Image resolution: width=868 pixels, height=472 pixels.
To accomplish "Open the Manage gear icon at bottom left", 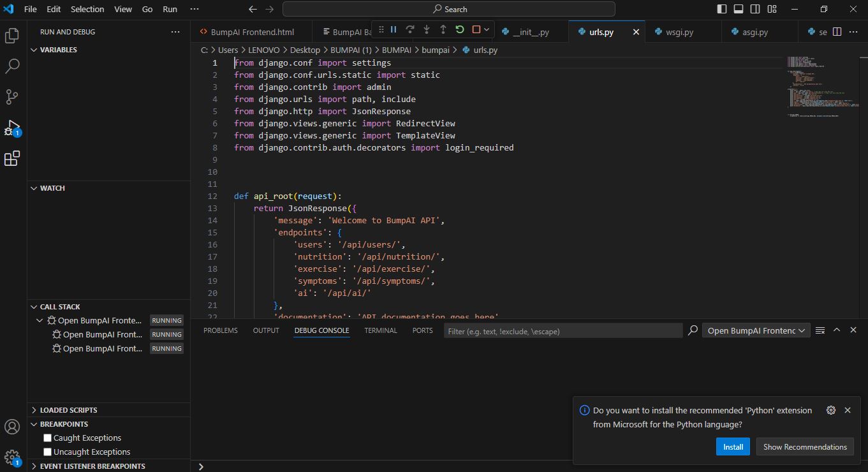I will pos(12,457).
